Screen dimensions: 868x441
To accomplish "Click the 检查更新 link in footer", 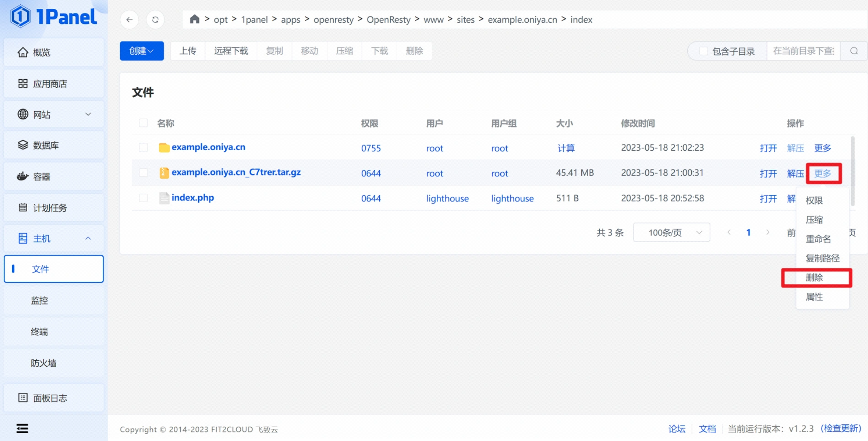I will pyautogui.click(x=841, y=428).
